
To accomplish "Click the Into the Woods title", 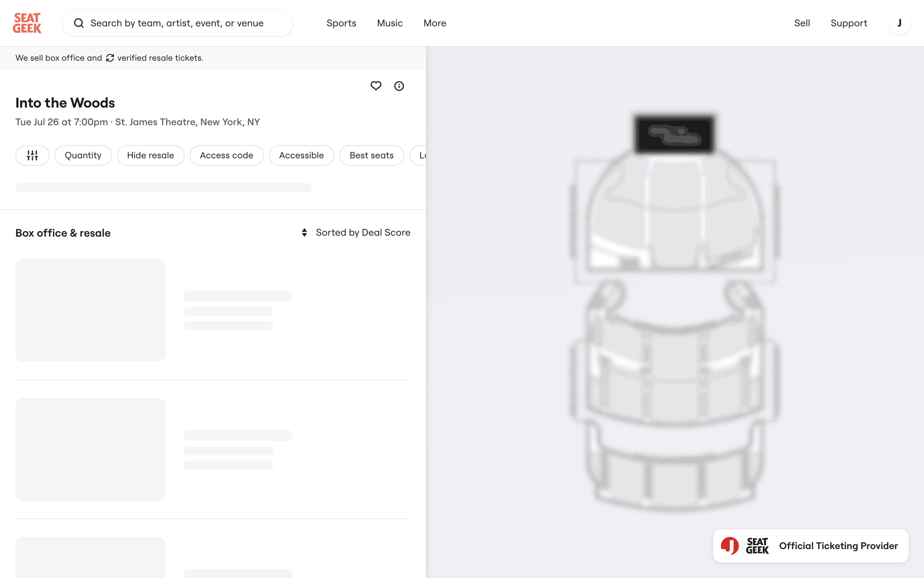I will (65, 103).
